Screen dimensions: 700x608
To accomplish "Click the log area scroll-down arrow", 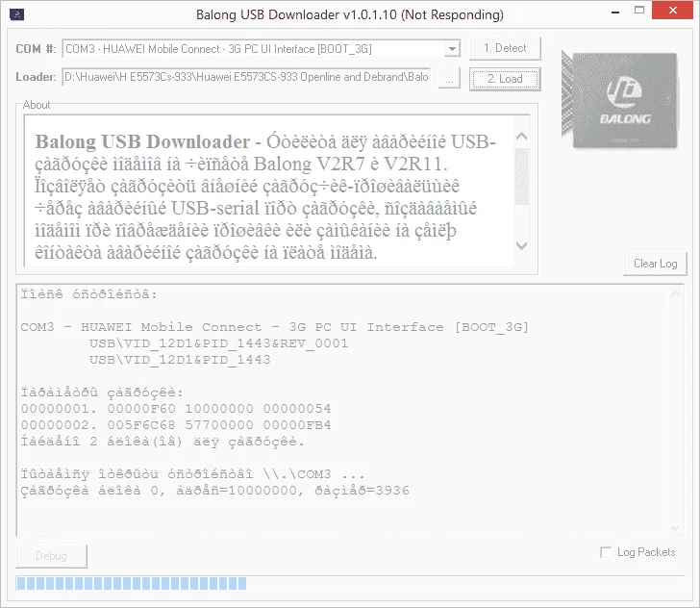I will (x=675, y=528).
